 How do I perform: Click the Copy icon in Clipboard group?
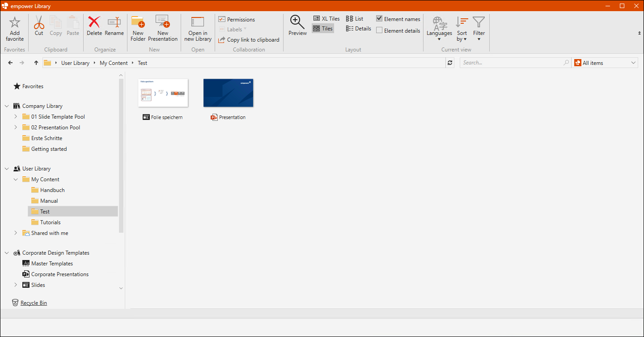[56, 22]
